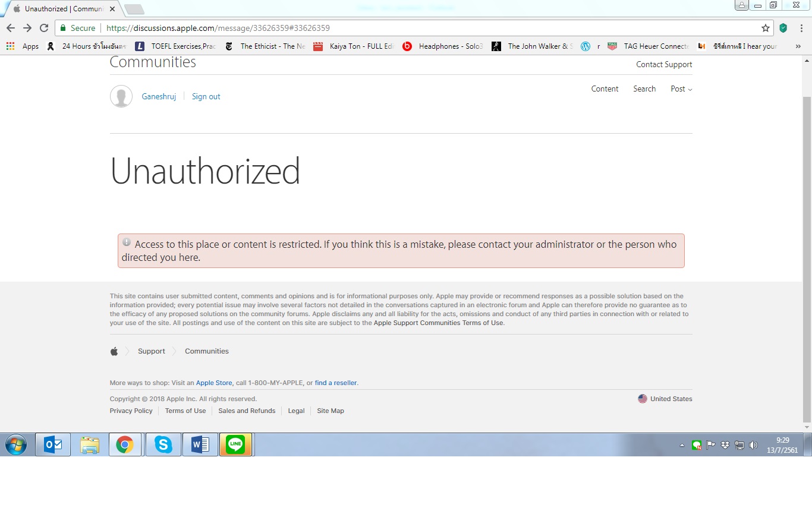This screenshot has height=514, width=812.
Task: Bookmark this page with the star icon
Action: 766,28
